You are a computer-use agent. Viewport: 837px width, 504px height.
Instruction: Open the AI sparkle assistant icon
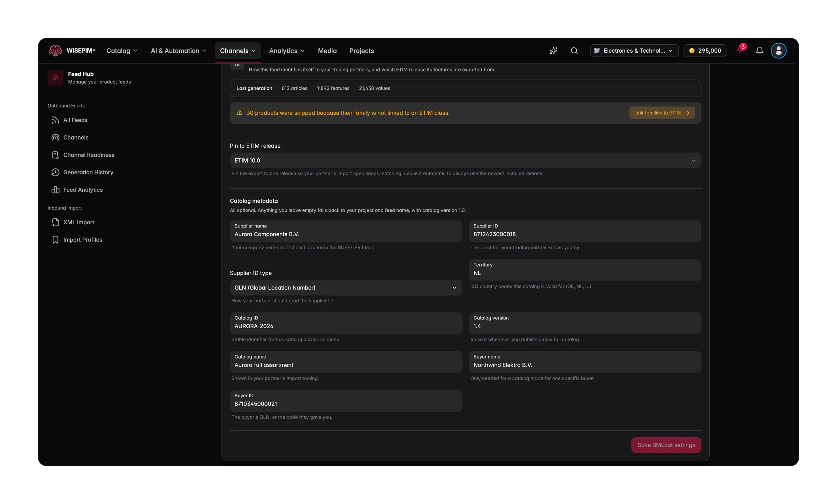point(553,51)
